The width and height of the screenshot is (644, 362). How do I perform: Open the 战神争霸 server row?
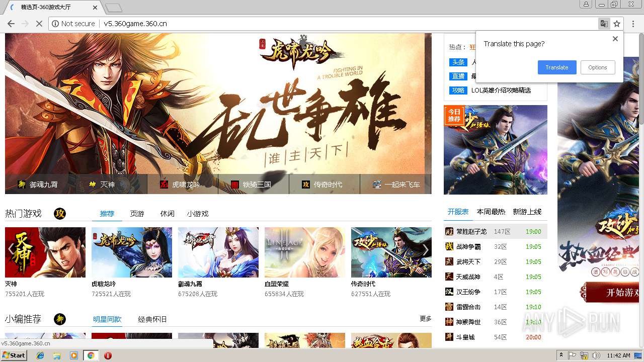pos(496,246)
